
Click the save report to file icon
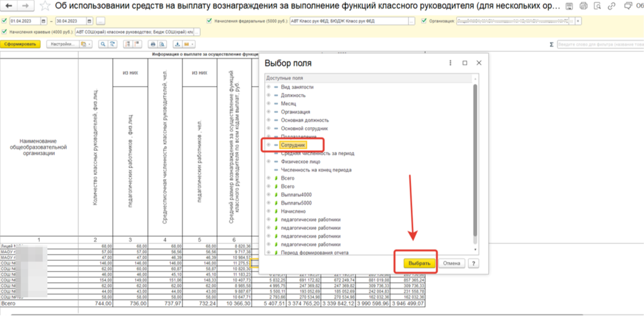177,44
